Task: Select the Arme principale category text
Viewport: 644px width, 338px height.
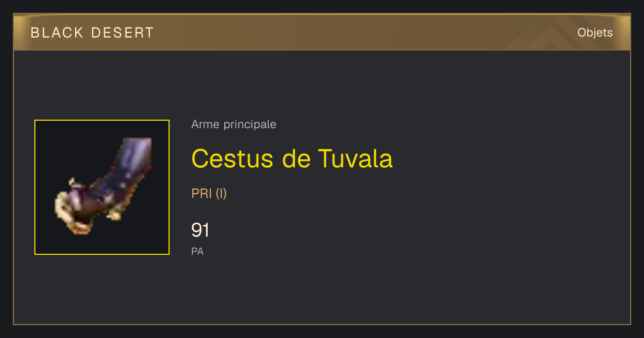Action: [x=234, y=124]
